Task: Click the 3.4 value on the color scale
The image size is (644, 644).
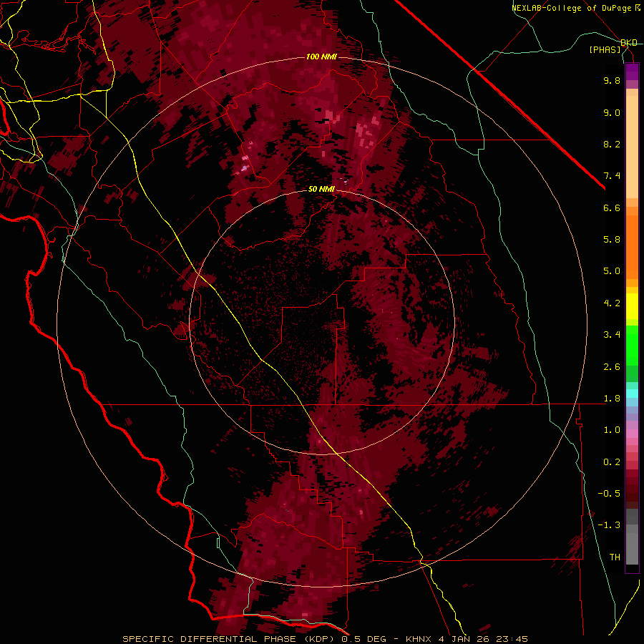Action: point(612,335)
